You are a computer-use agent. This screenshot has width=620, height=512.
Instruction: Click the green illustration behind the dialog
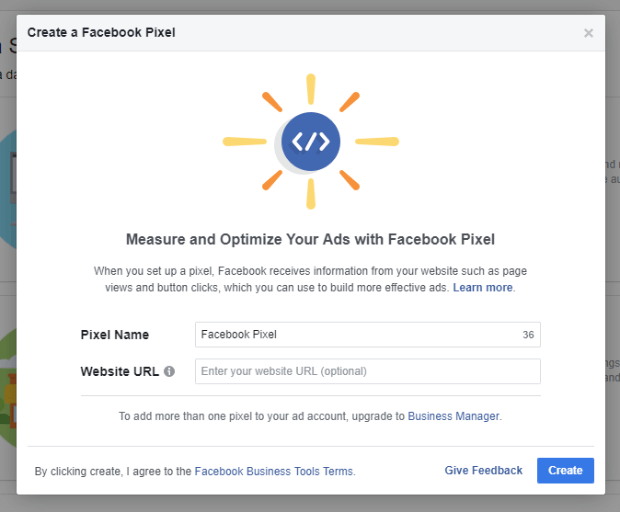[8, 387]
